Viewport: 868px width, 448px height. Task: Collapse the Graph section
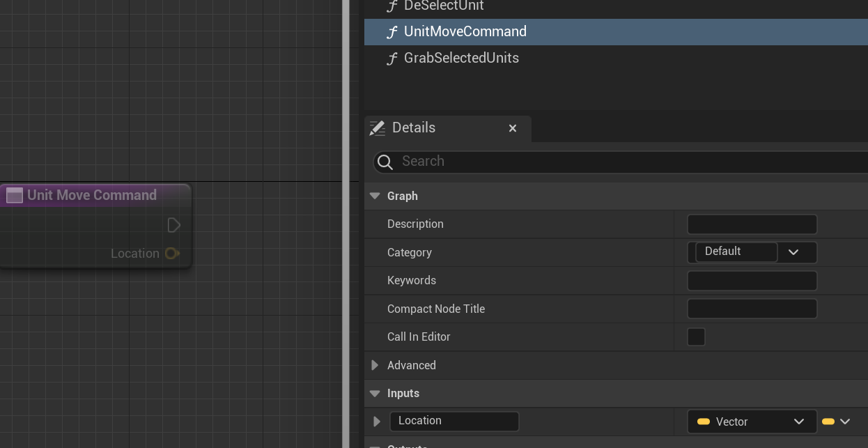pyautogui.click(x=375, y=196)
